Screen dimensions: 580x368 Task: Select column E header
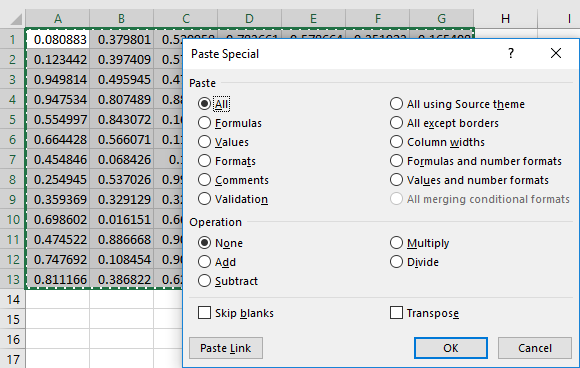click(x=314, y=18)
